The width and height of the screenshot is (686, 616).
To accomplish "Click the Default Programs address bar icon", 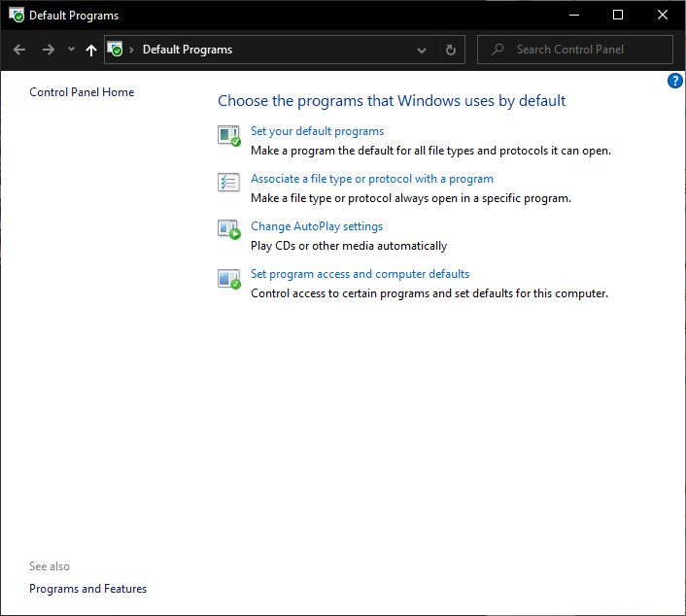I will (x=116, y=50).
